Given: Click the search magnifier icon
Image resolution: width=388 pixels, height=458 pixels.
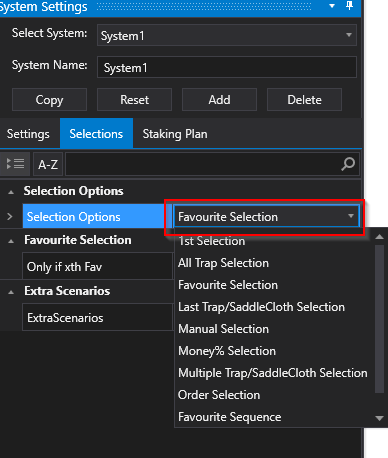Looking at the screenshot, I should click(x=348, y=164).
